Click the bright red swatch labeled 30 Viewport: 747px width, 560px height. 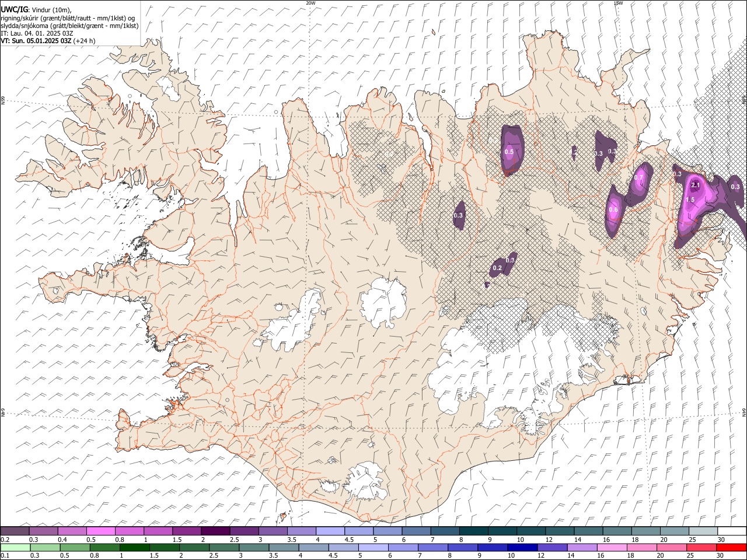(731, 547)
